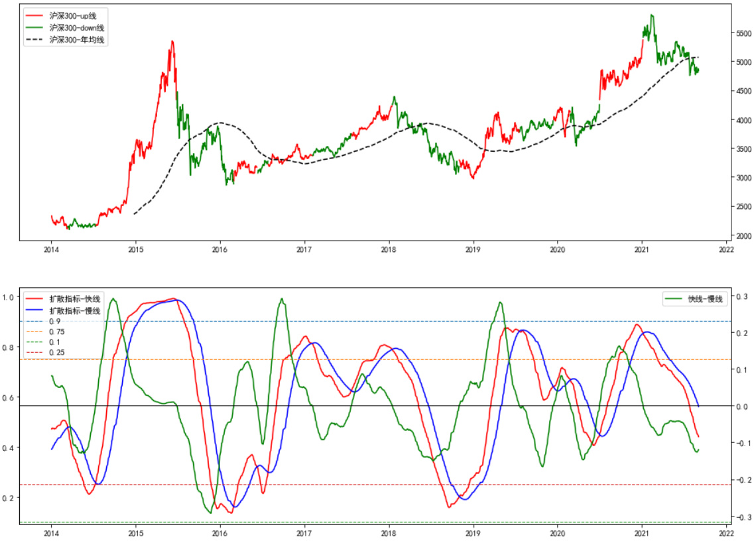
Task: Select the 0.0 difference axis label
Action: pos(743,406)
